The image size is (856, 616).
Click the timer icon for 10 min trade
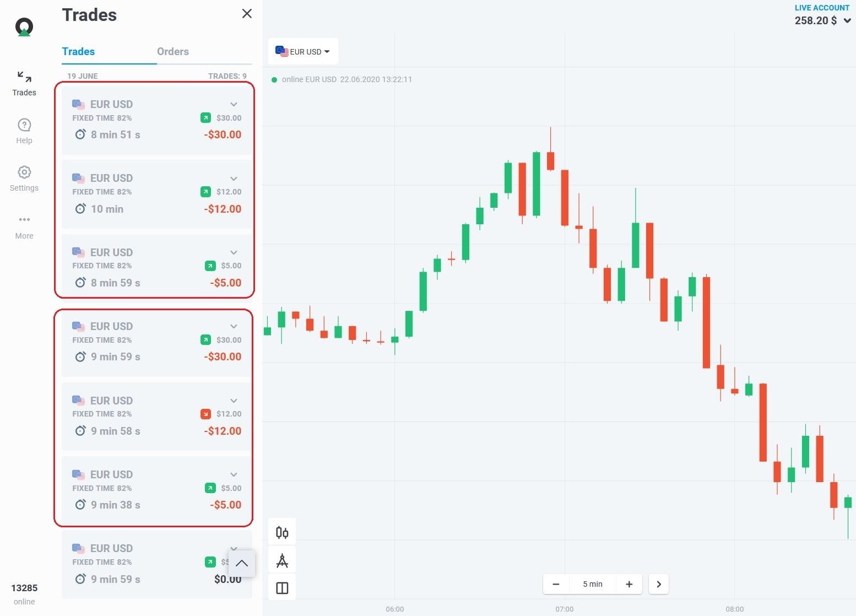(x=80, y=209)
